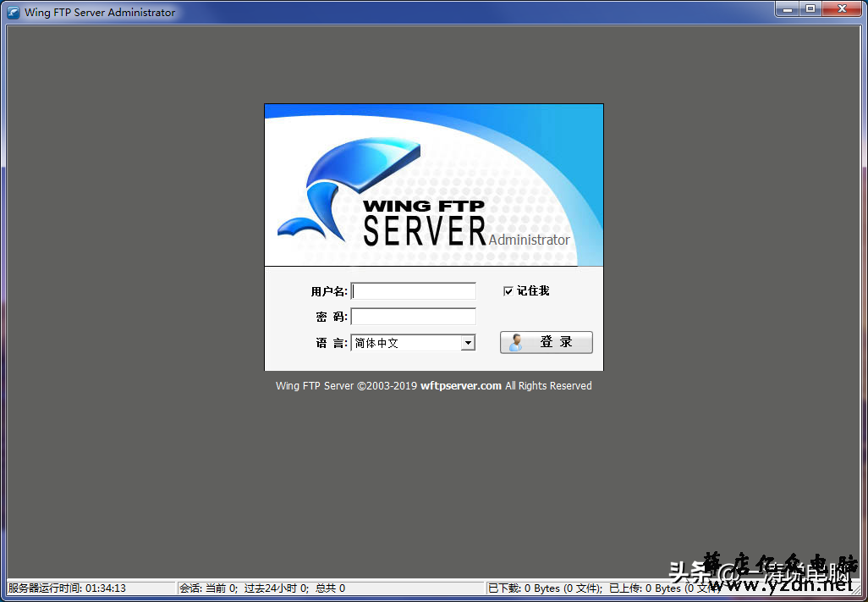
Task: Click the Wing FTP Server copyright text
Action: 434,385
